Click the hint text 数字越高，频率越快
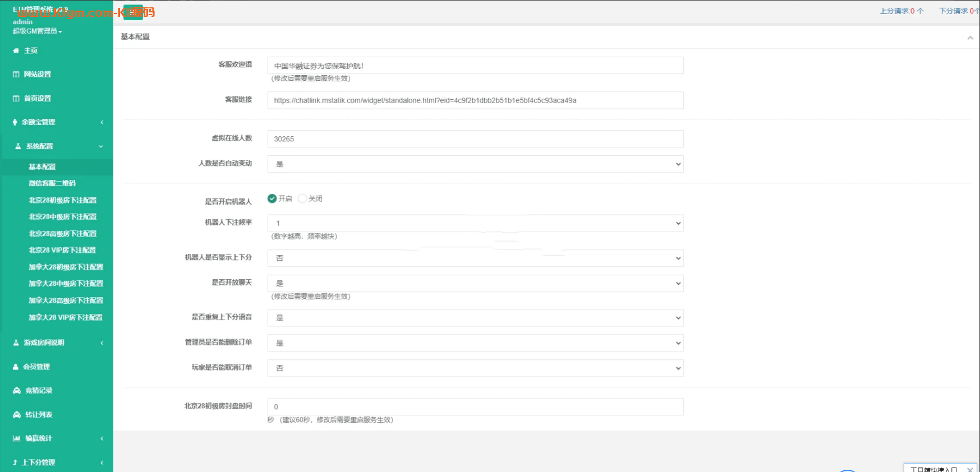980x472 pixels. point(304,237)
